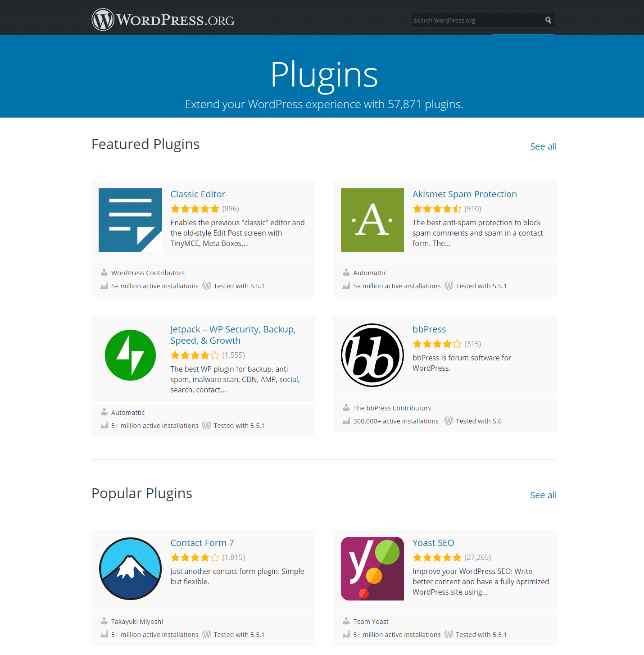Click the green Akismet 'A' icon

pyautogui.click(x=372, y=220)
